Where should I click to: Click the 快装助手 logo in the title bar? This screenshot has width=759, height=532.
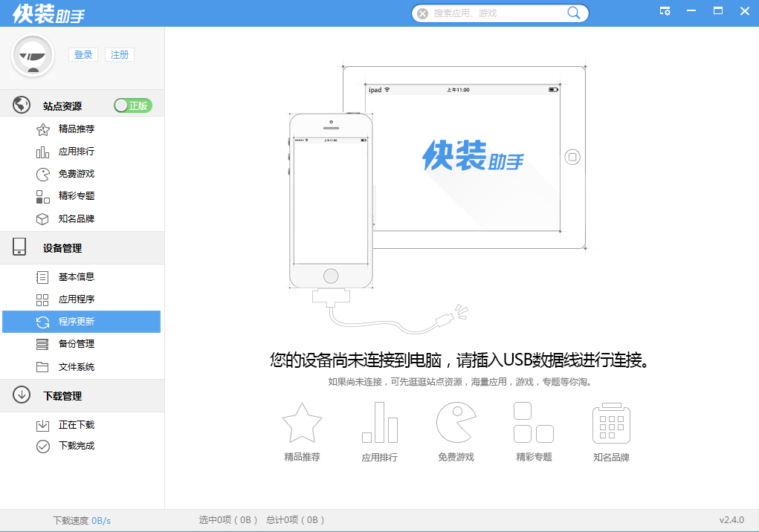tap(48, 13)
